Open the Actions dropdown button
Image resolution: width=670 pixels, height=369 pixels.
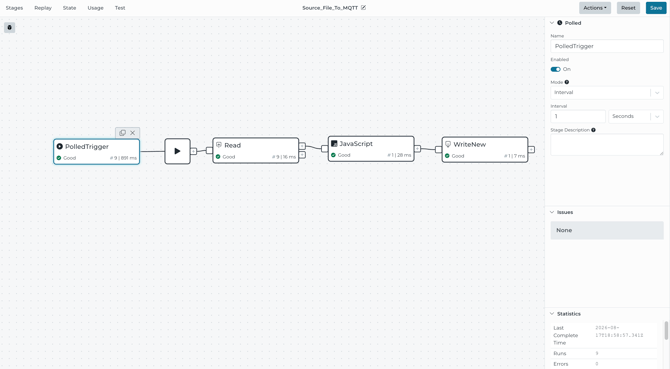(595, 8)
